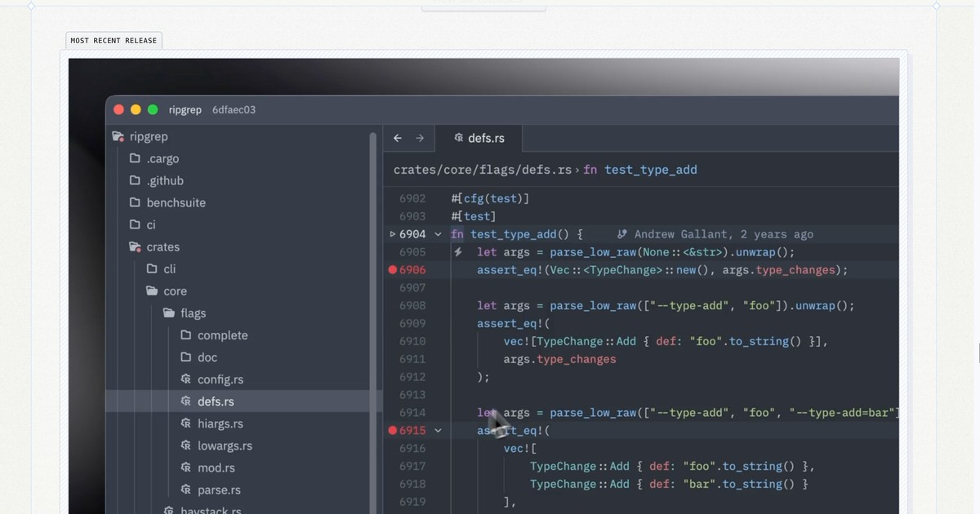Fold the function at line 6904
Image resolution: width=980 pixels, height=514 pixels.
[438, 234]
